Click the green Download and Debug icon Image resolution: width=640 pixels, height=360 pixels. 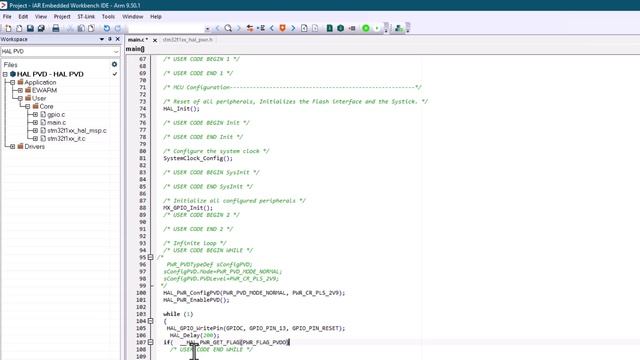[366, 28]
